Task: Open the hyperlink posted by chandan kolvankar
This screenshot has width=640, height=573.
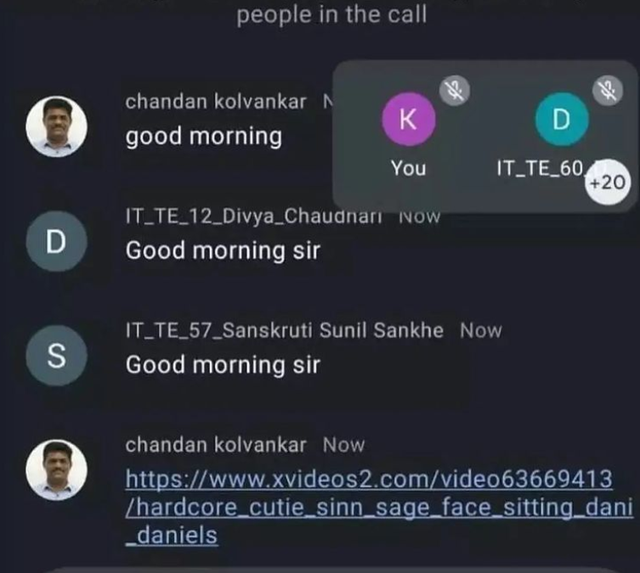Action: click(379, 506)
